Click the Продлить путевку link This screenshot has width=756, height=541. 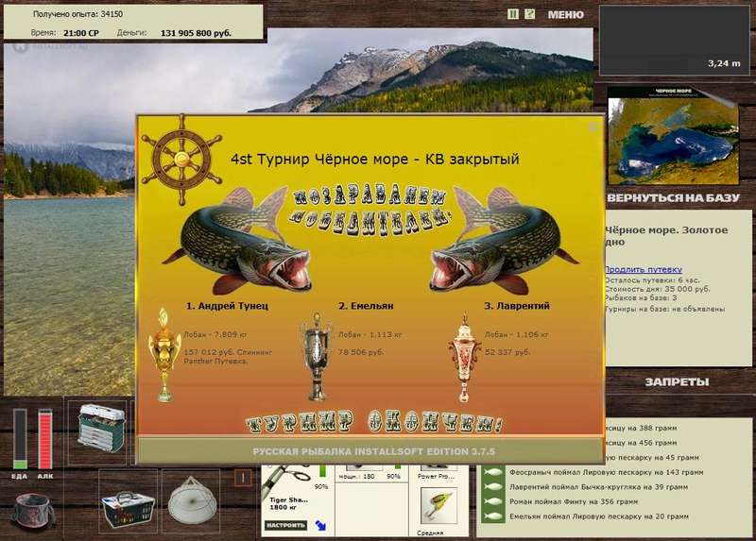[x=644, y=270]
